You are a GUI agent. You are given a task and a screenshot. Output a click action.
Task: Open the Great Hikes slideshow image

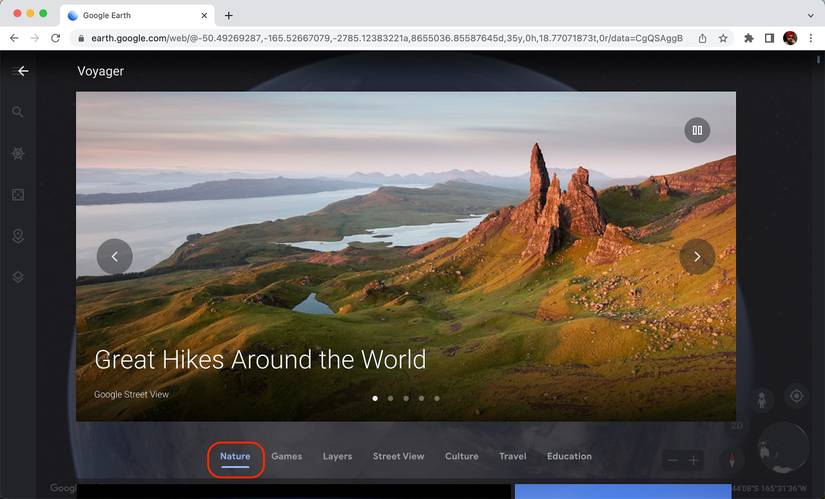point(406,256)
